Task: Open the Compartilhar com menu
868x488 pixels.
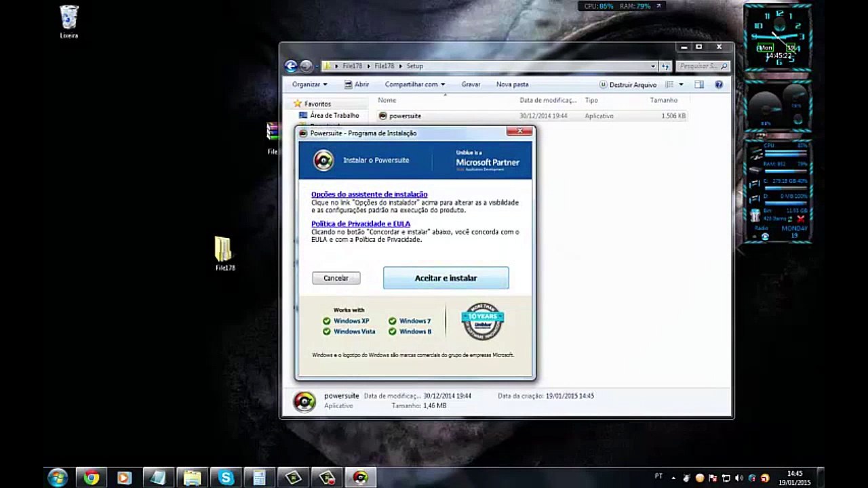Action: pyautogui.click(x=415, y=85)
